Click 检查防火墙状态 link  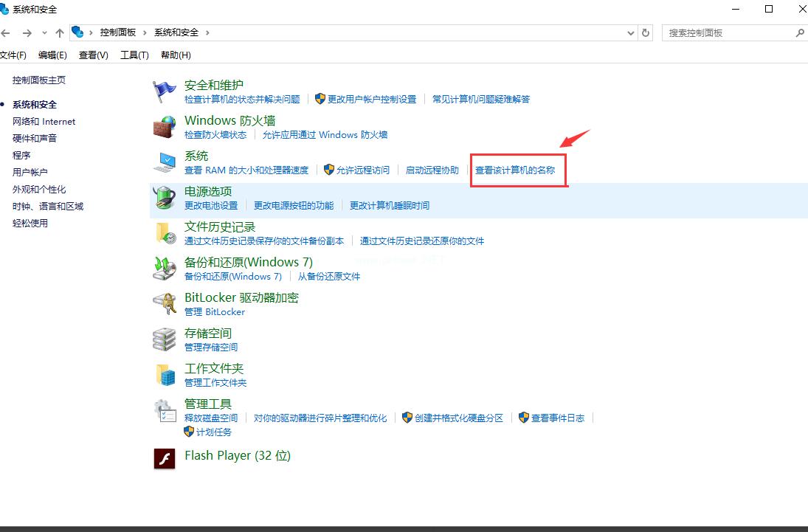pos(215,135)
